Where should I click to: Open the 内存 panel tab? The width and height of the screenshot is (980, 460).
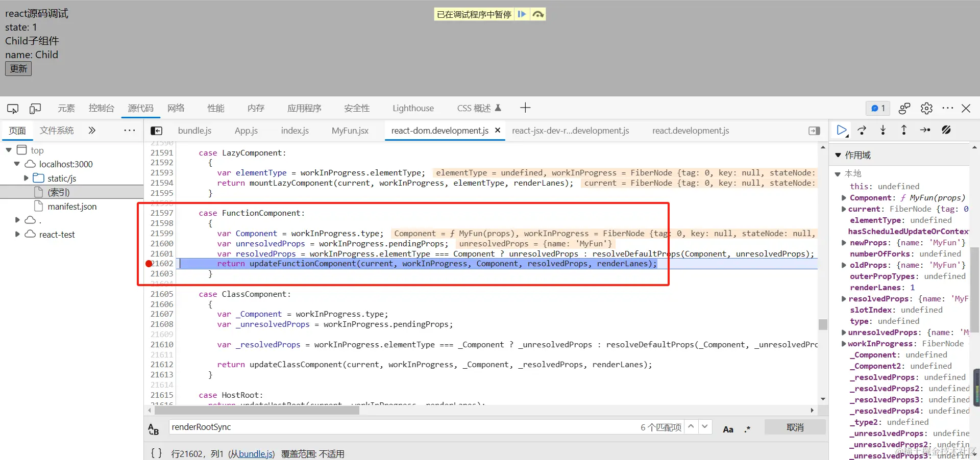coord(256,108)
